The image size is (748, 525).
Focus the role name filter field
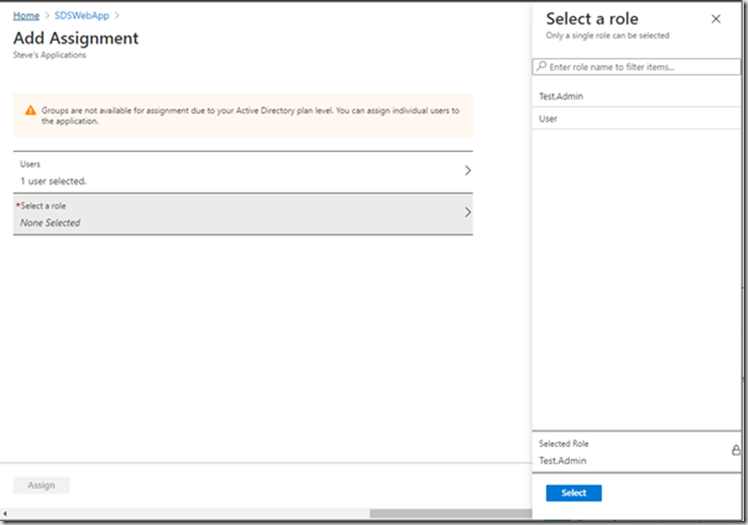click(636, 67)
